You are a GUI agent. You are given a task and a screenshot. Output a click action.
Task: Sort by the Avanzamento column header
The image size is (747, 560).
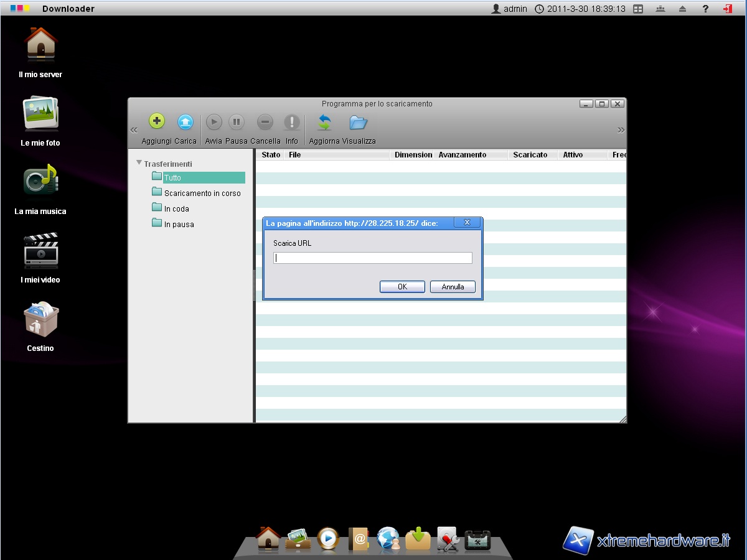click(462, 155)
